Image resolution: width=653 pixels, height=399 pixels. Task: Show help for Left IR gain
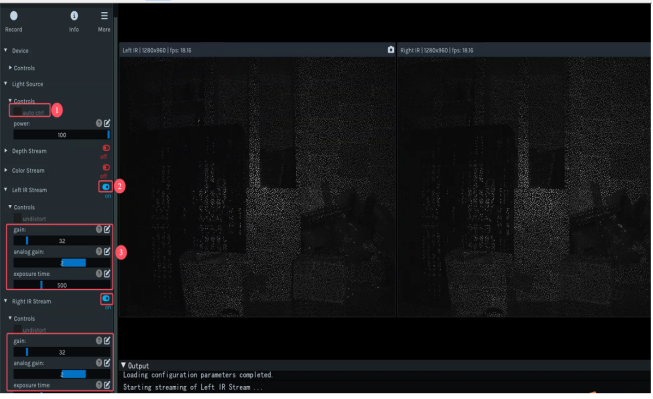point(99,229)
